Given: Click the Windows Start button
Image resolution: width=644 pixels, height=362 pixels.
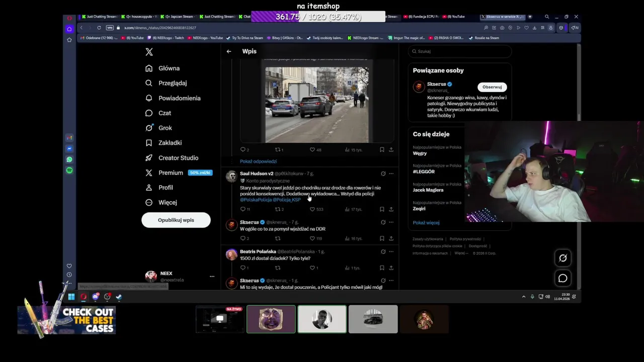Looking at the screenshot, I should click(71, 297).
